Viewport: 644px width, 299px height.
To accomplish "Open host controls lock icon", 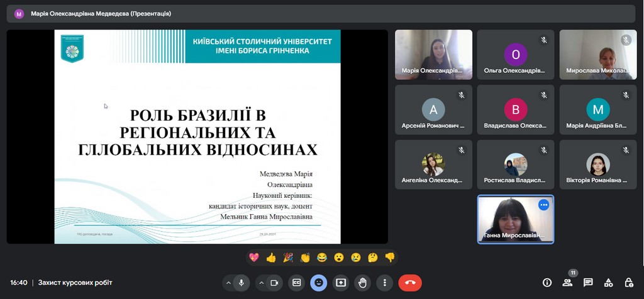I will (628, 283).
